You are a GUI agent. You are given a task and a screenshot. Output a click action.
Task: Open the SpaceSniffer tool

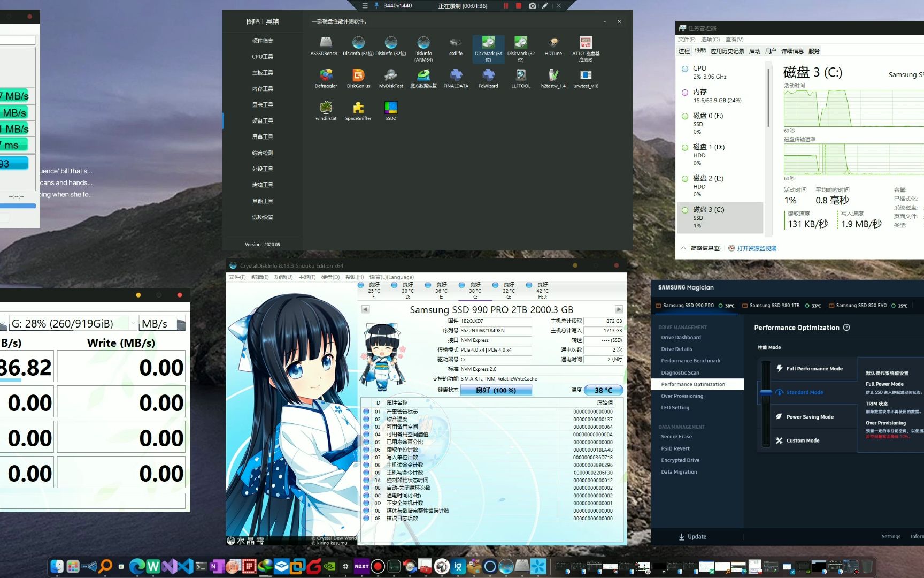358,111
